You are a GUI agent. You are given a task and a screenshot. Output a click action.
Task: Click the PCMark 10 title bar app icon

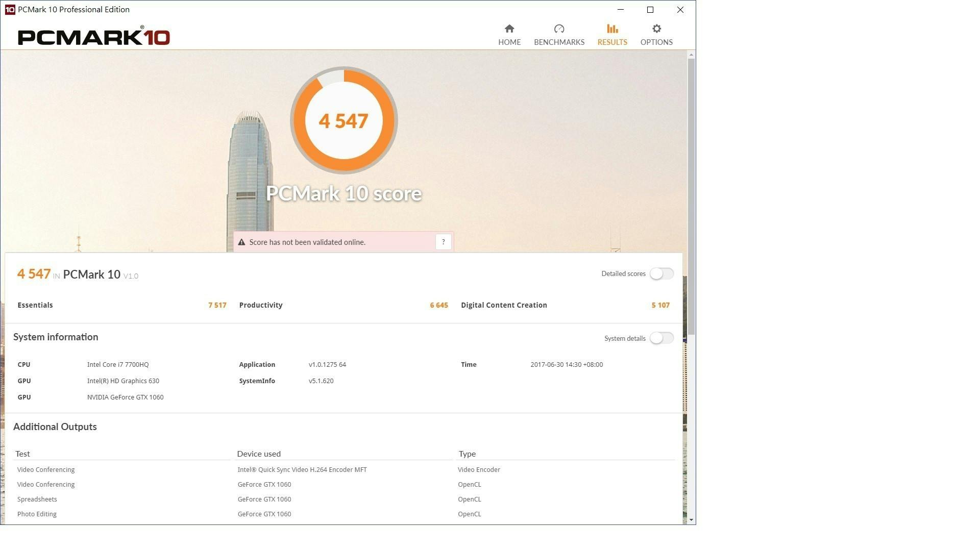pos(10,10)
